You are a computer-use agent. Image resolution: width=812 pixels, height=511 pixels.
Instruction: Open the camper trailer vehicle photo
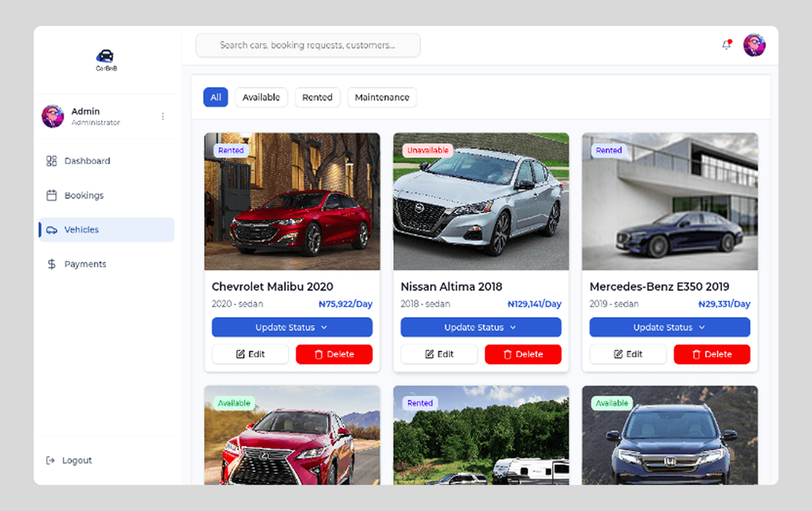click(x=481, y=435)
